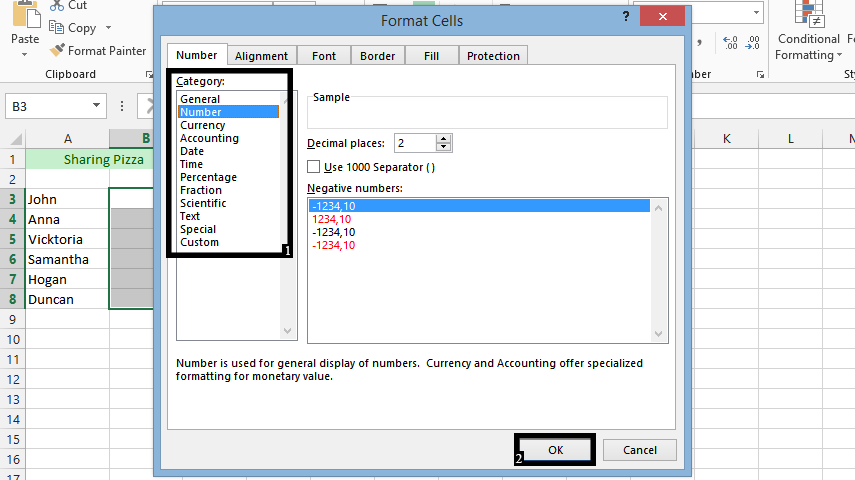855x480 pixels.
Task: Enable the Use 1000 Separator checkbox
Action: [314, 166]
